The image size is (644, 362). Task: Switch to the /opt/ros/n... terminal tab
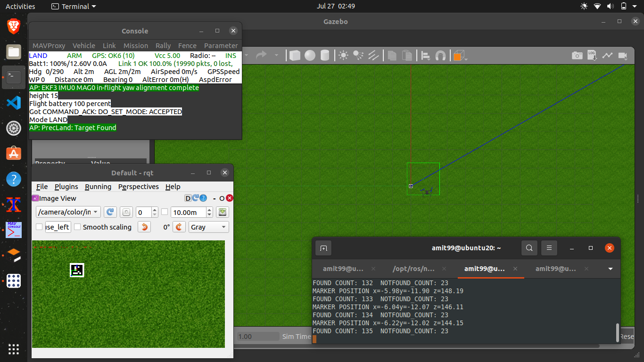[414, 269]
